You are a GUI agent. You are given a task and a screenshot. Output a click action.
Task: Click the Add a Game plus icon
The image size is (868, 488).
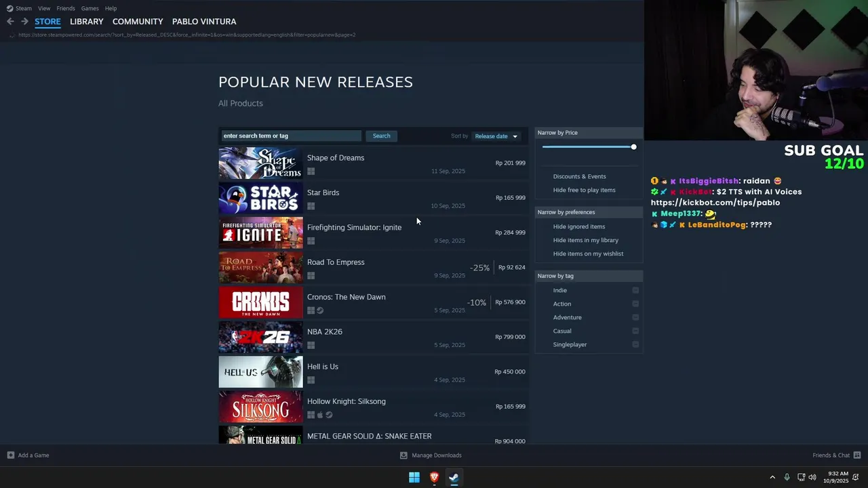pyautogui.click(x=10, y=455)
